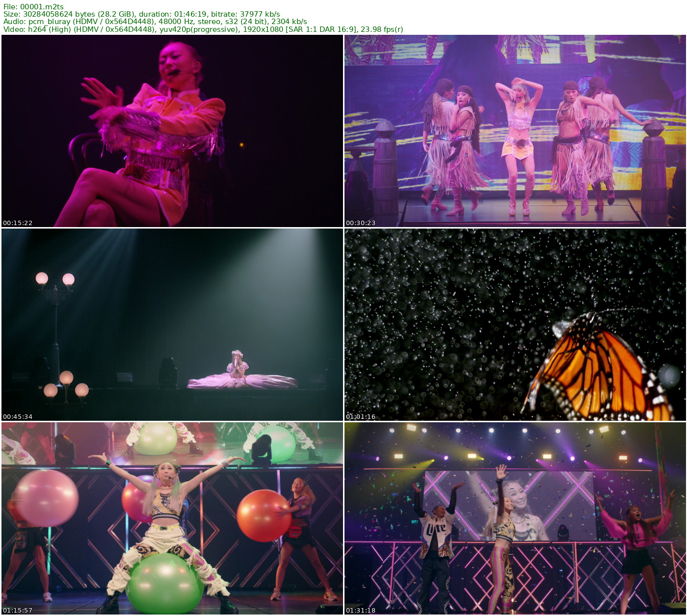The image size is (687, 616).
Task: Click the timestamp label 00:30:23
Action: [361, 223]
